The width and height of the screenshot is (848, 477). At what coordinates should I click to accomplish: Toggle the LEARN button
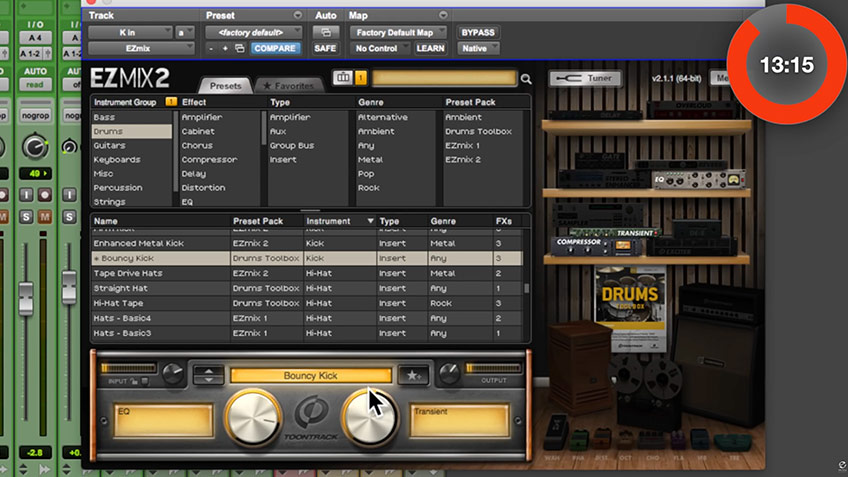point(430,49)
